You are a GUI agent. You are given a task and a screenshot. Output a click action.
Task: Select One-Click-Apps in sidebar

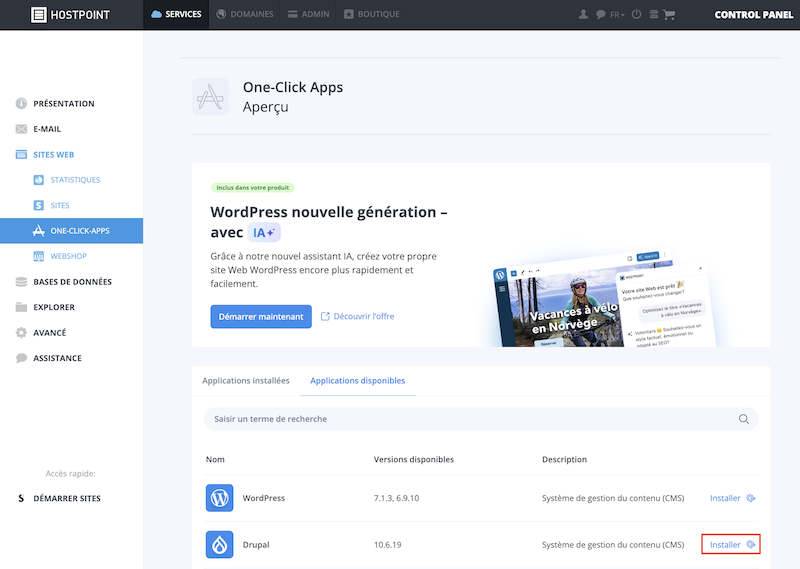tap(71, 231)
